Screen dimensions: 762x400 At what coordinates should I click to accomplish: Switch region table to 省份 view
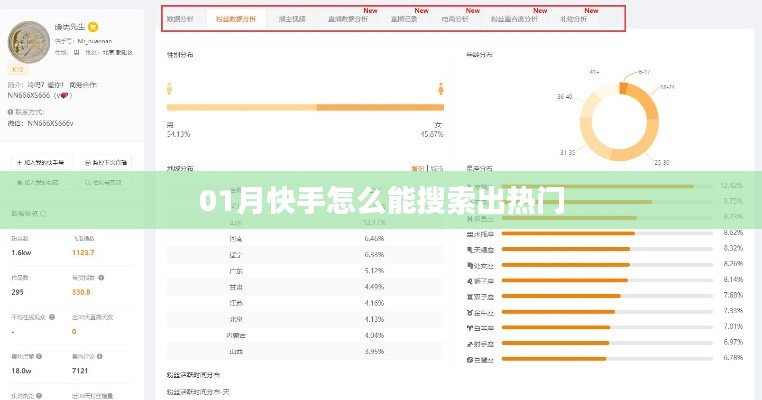click(417, 169)
